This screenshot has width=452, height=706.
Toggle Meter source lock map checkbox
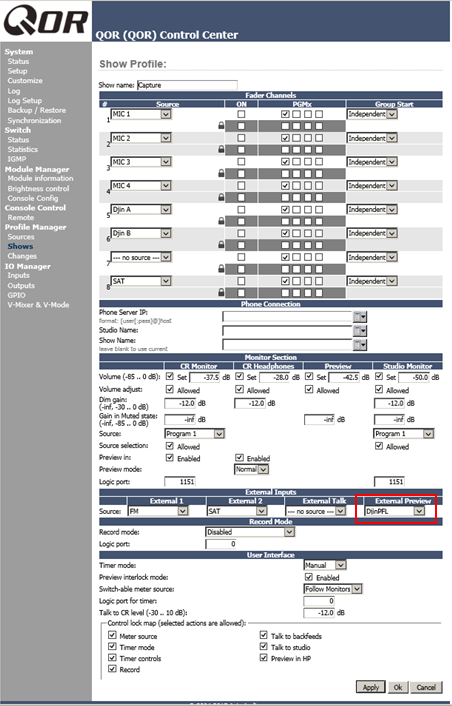tap(112, 635)
